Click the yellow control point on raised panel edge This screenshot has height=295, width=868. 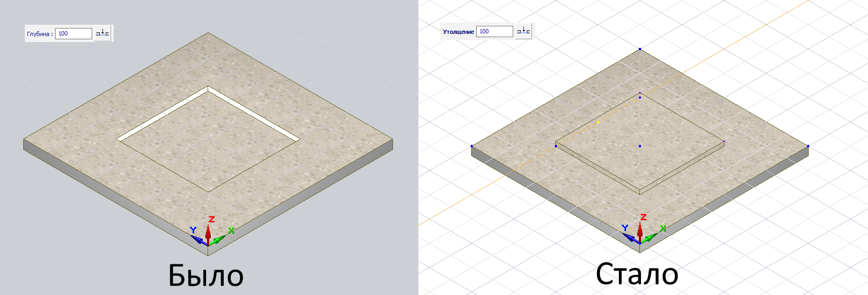[x=598, y=122]
